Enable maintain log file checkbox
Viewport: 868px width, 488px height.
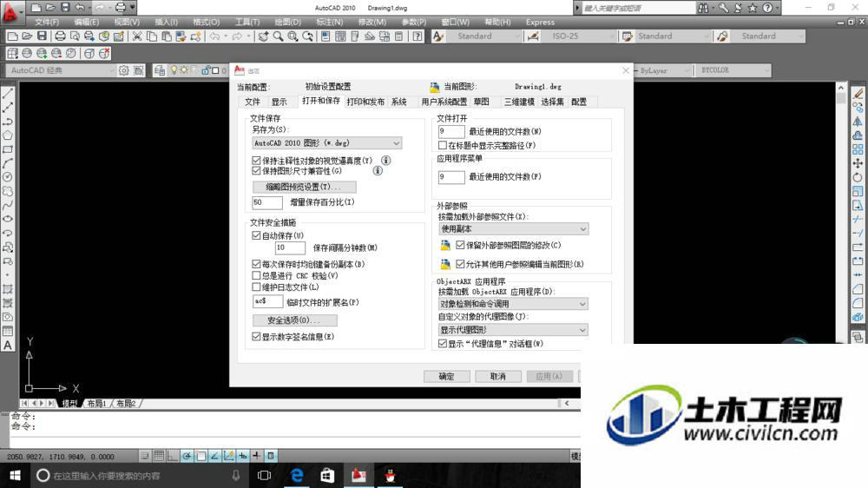tap(256, 287)
